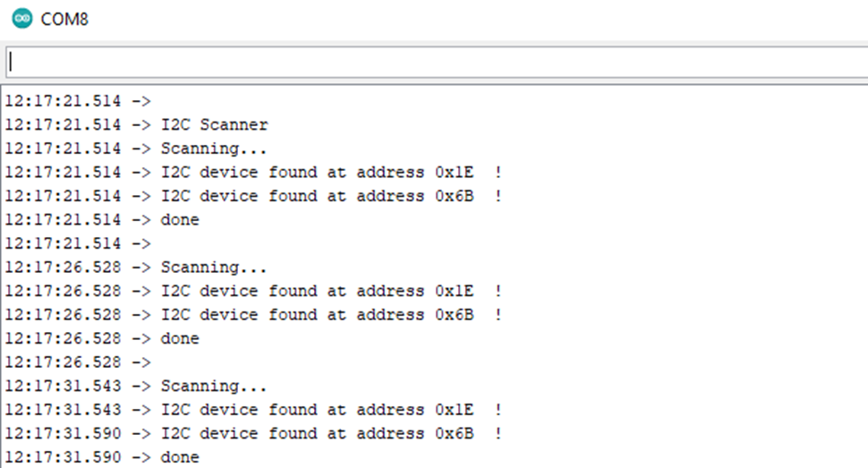The image size is (868, 468).
Task: Click the blank line after the first 'done'
Action: pos(72,243)
